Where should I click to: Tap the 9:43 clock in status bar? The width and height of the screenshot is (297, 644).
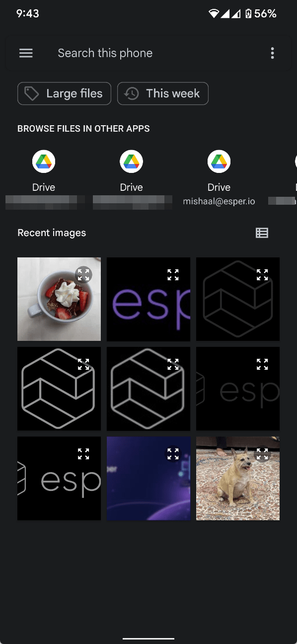click(x=28, y=13)
